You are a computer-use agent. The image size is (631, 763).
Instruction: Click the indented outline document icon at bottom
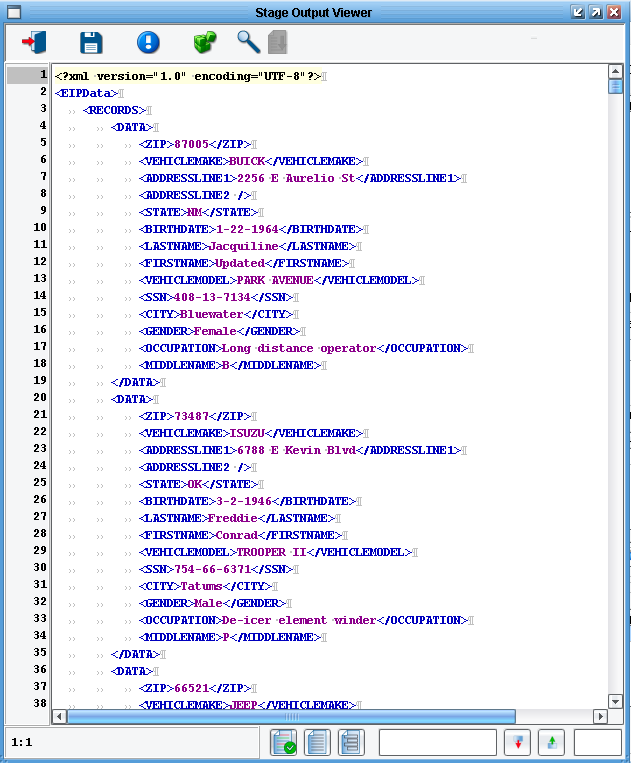pos(350,743)
